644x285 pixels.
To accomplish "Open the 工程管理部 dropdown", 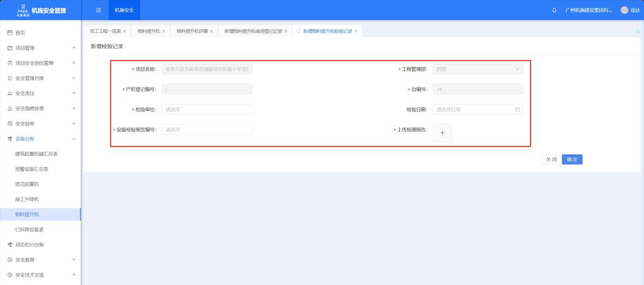I will point(477,69).
